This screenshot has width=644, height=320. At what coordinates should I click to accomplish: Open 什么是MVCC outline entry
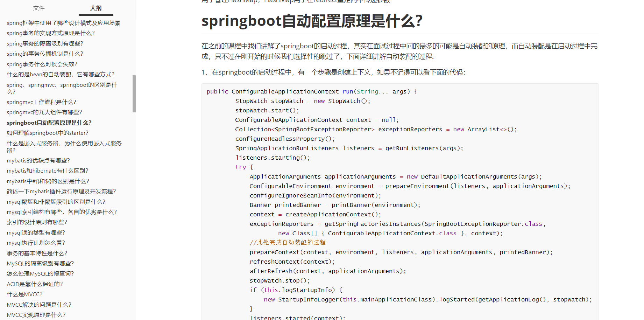point(24,294)
